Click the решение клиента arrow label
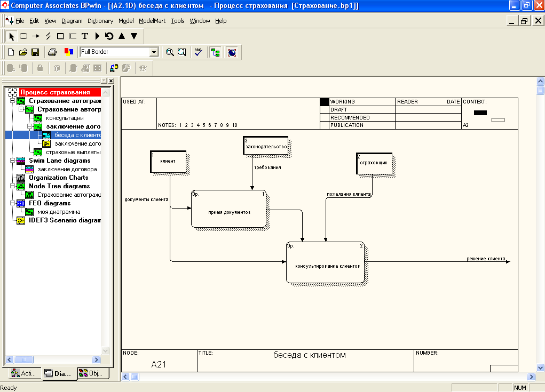Screen dimensions: 545x392 point(486,259)
